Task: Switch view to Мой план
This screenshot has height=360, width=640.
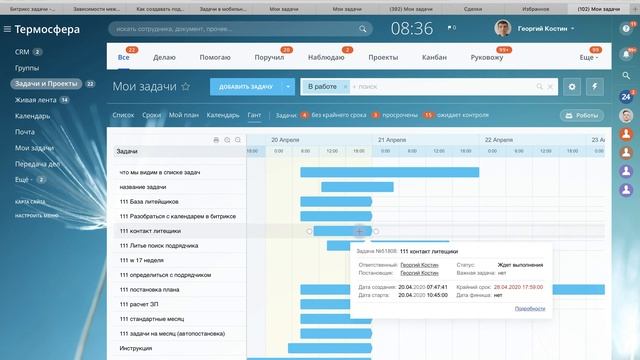Action: [184, 115]
